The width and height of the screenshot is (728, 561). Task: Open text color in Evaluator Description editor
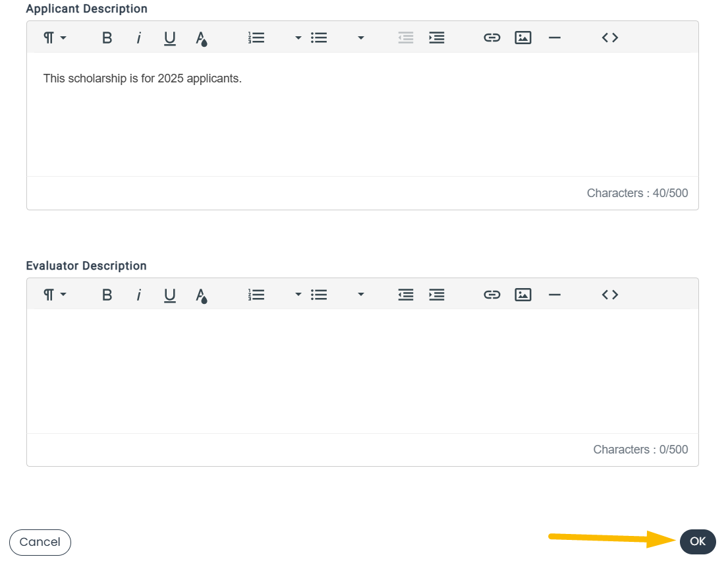[x=201, y=295]
